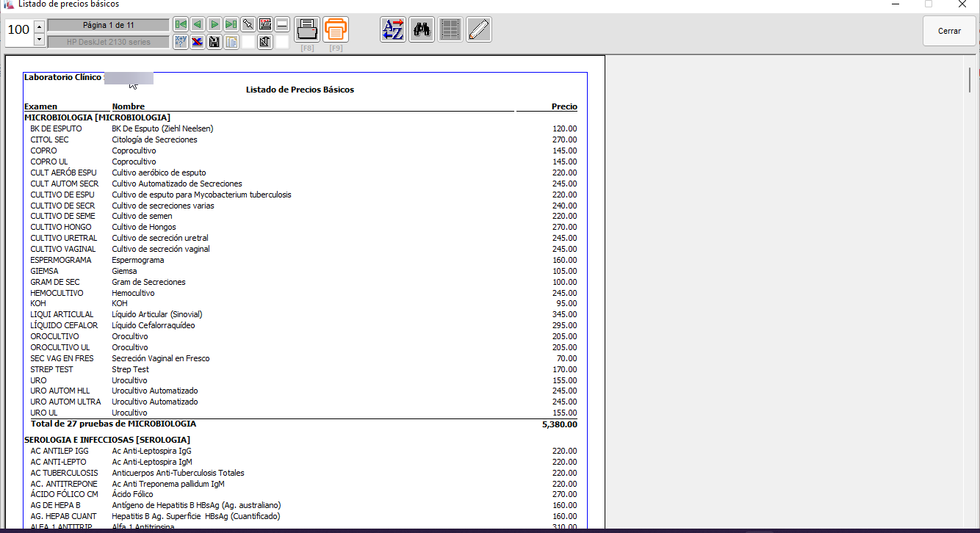This screenshot has height=533, width=980.
Task: Click the previous page green arrow
Action: (197, 24)
